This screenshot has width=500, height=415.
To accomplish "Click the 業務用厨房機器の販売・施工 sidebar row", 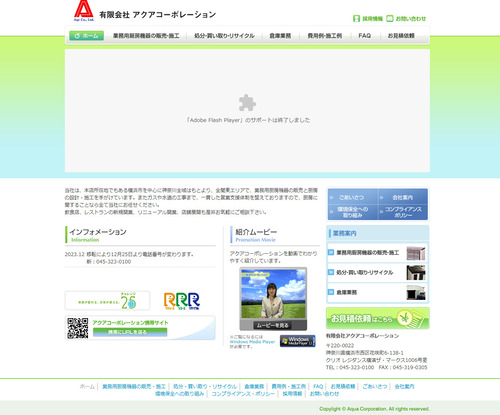I will [377, 253].
